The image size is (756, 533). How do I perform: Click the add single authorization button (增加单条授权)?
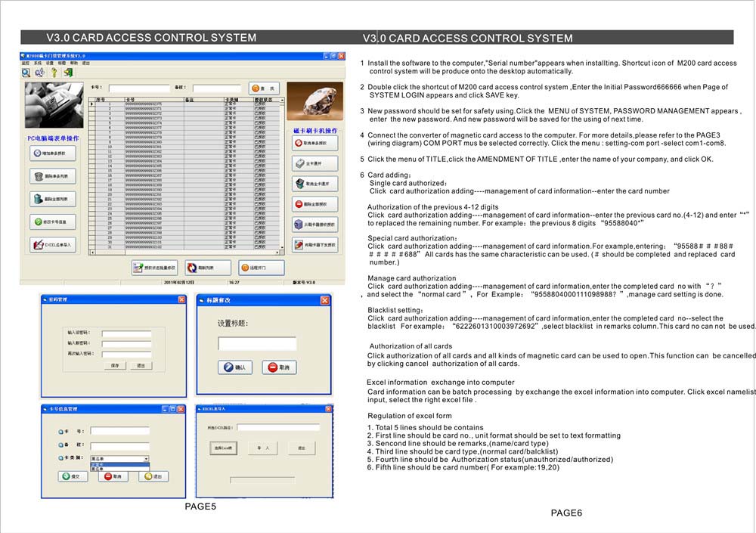point(53,153)
